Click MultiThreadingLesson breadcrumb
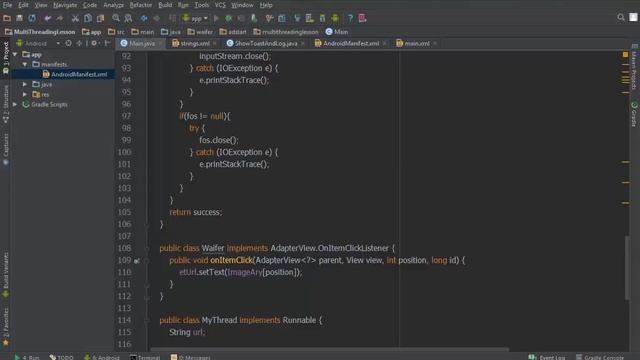Image resolution: width=640 pixels, height=360 pixels. [x=40, y=31]
